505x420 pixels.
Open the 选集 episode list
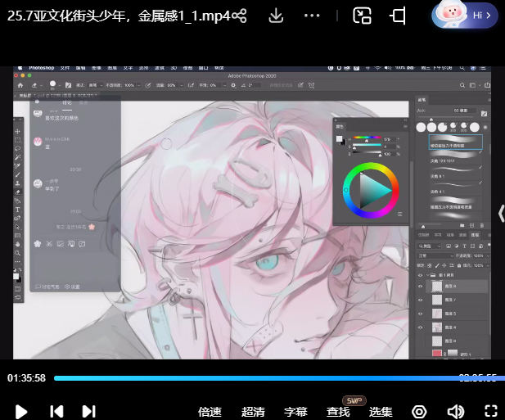tap(381, 412)
